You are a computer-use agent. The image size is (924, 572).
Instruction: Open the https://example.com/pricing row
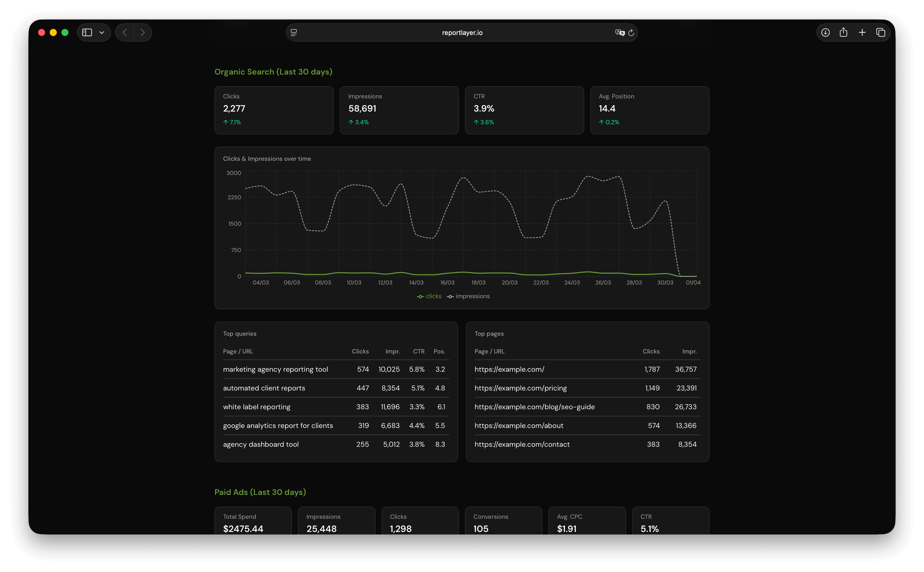click(587, 388)
